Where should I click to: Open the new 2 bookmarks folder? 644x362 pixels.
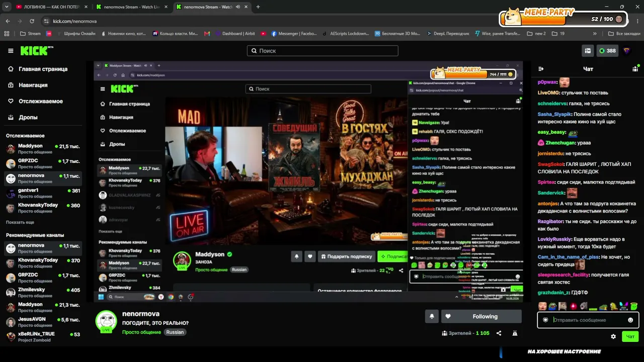(x=536, y=34)
